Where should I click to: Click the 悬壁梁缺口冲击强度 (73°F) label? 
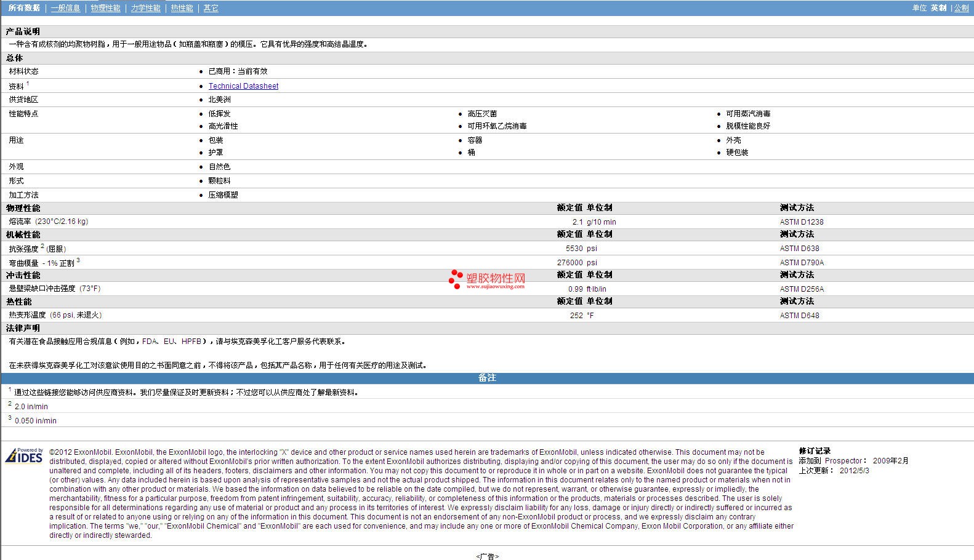tap(54, 289)
